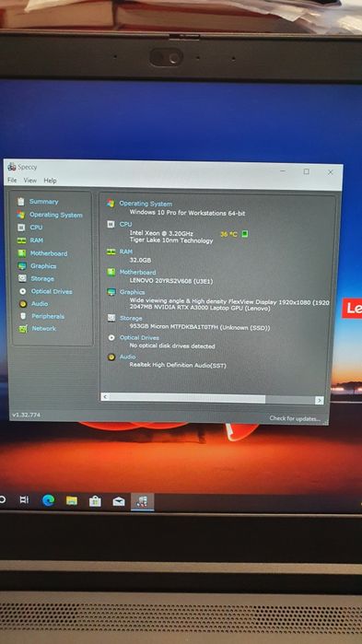Select the Optical Drives disc icon in the sidebar

tap(23, 291)
